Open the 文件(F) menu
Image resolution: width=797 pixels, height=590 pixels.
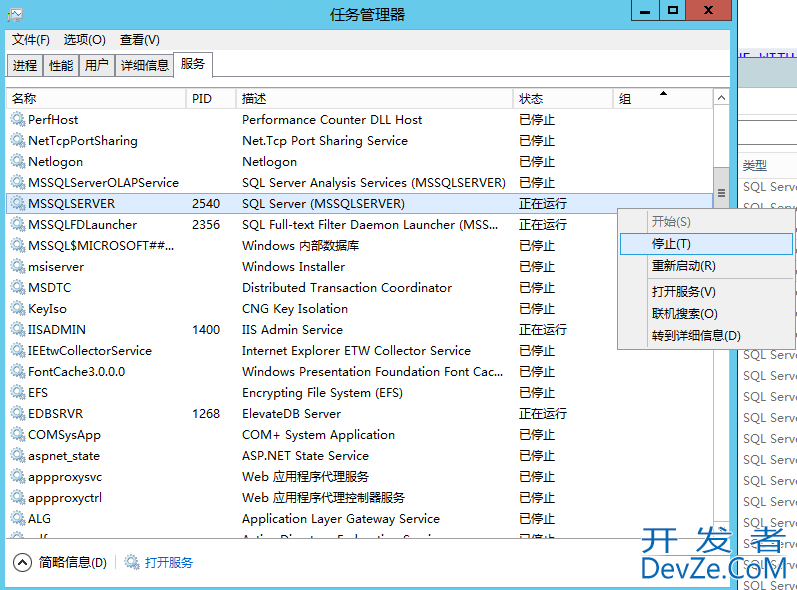[30, 40]
